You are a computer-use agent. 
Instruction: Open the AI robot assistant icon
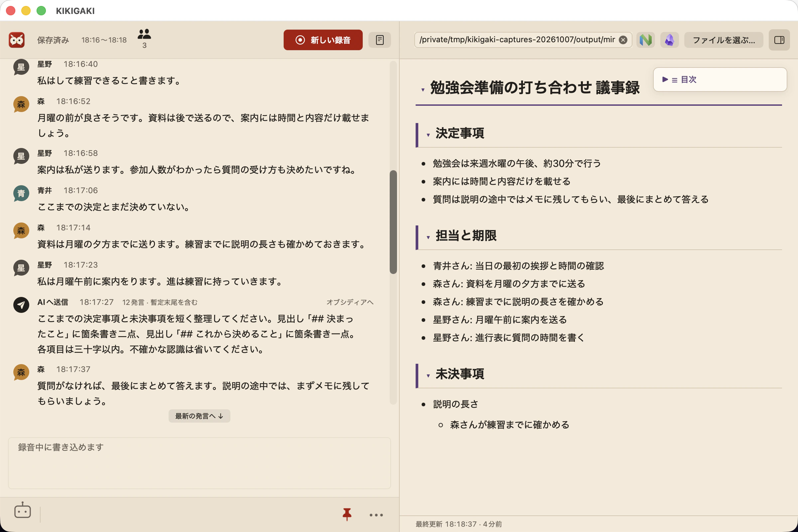click(x=23, y=511)
